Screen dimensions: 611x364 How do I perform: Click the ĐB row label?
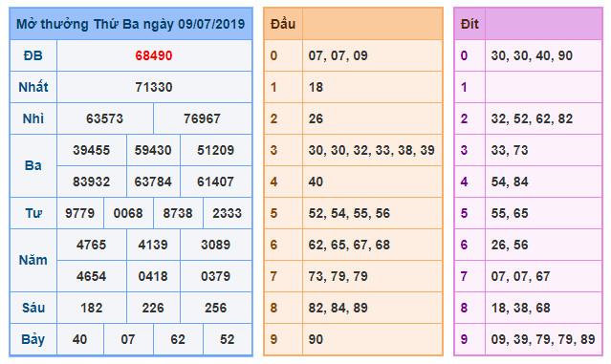coord(33,55)
